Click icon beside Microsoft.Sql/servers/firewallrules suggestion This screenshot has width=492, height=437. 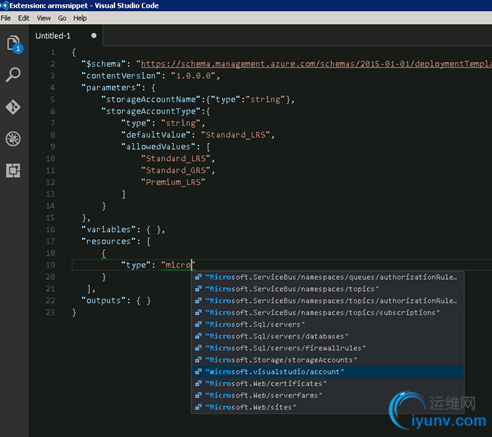pyautogui.click(x=198, y=348)
